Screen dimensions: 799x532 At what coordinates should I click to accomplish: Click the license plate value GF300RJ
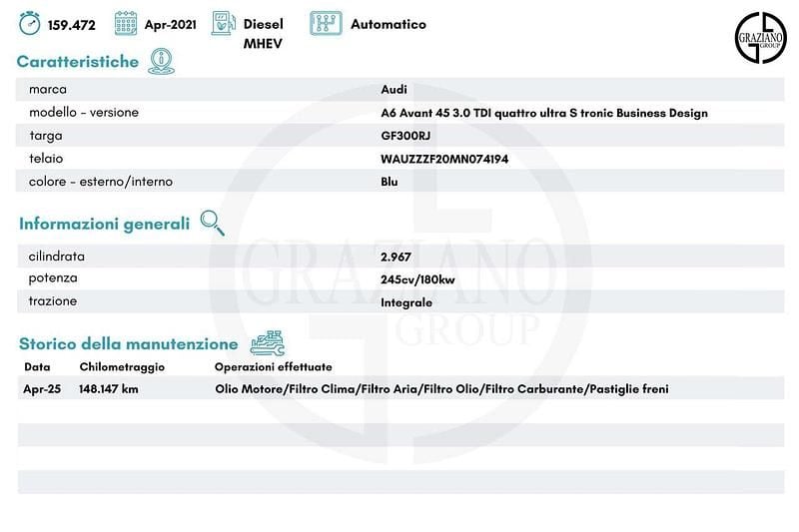point(403,136)
